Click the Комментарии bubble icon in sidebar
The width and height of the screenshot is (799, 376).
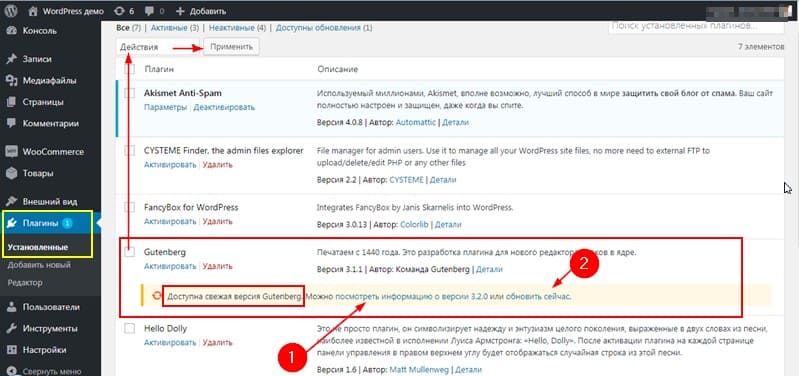[x=11, y=123]
